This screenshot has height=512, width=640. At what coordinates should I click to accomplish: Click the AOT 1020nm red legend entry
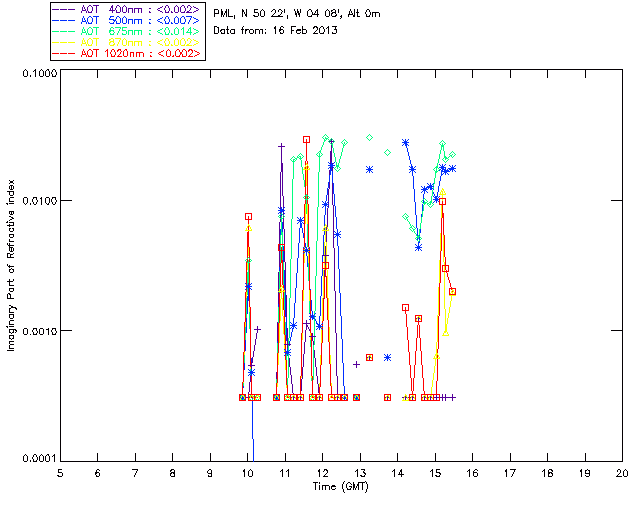click(x=127, y=53)
